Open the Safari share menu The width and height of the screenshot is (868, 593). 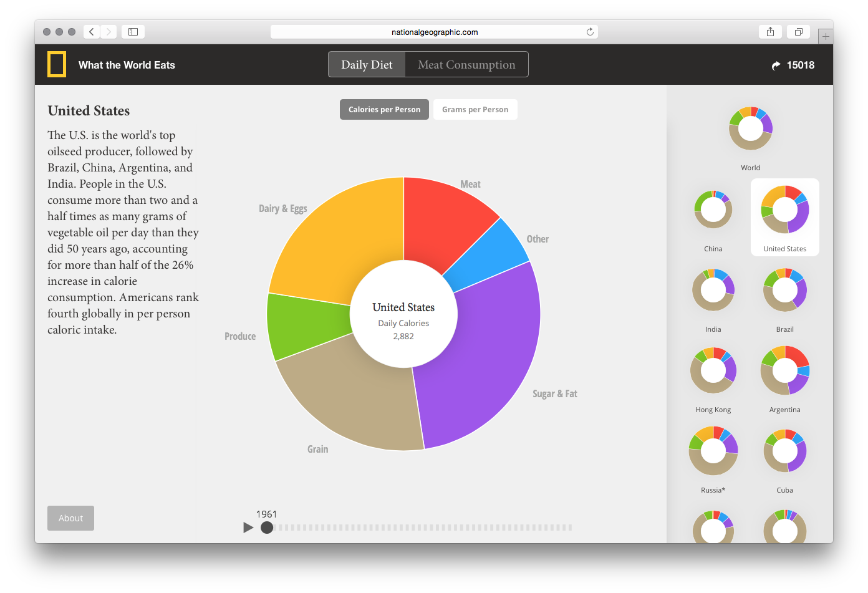pyautogui.click(x=770, y=32)
